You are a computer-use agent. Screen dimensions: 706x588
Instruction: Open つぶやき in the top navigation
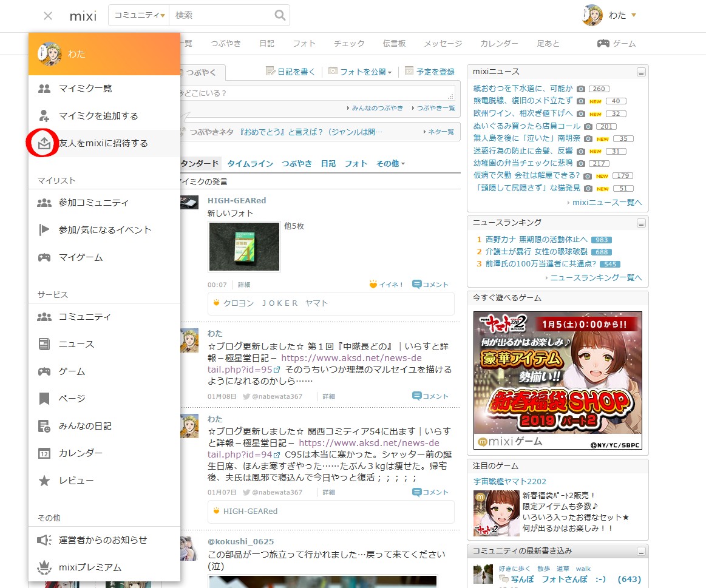226,43
